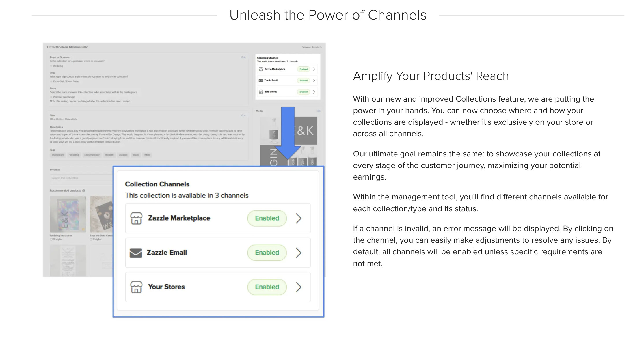Image resolution: width=644 pixels, height=340 pixels.
Task: Click the enlarged Zazzle Email channel label
Action: coord(167,253)
